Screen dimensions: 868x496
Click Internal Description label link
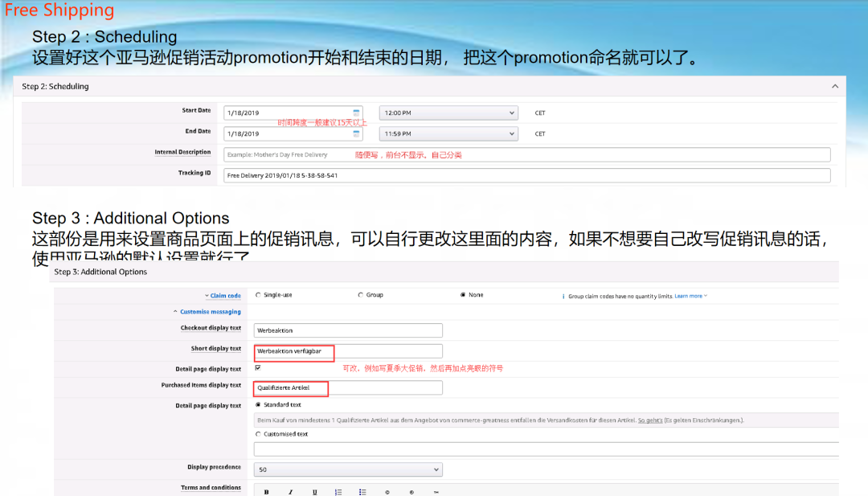point(182,152)
